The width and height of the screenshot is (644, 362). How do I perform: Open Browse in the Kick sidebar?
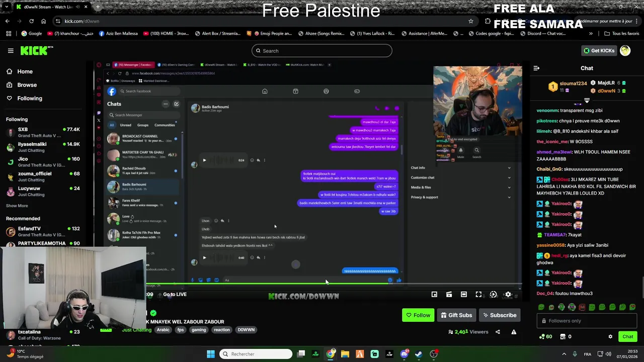27,85
